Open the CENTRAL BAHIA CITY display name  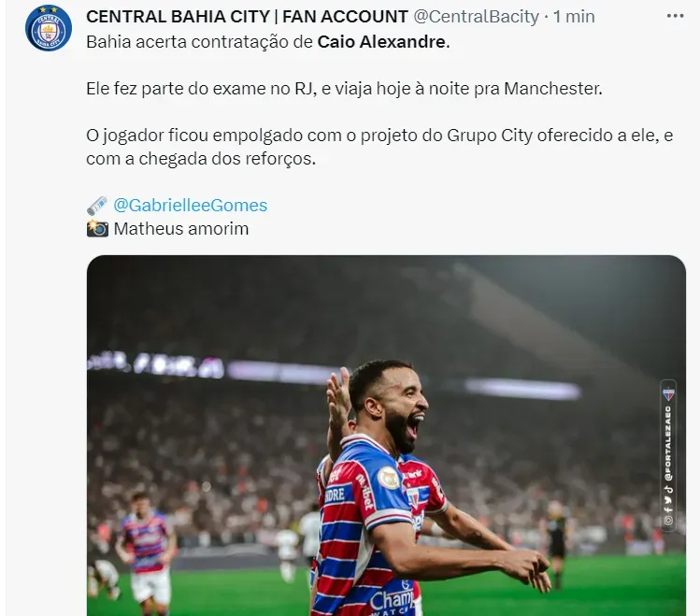(x=247, y=17)
